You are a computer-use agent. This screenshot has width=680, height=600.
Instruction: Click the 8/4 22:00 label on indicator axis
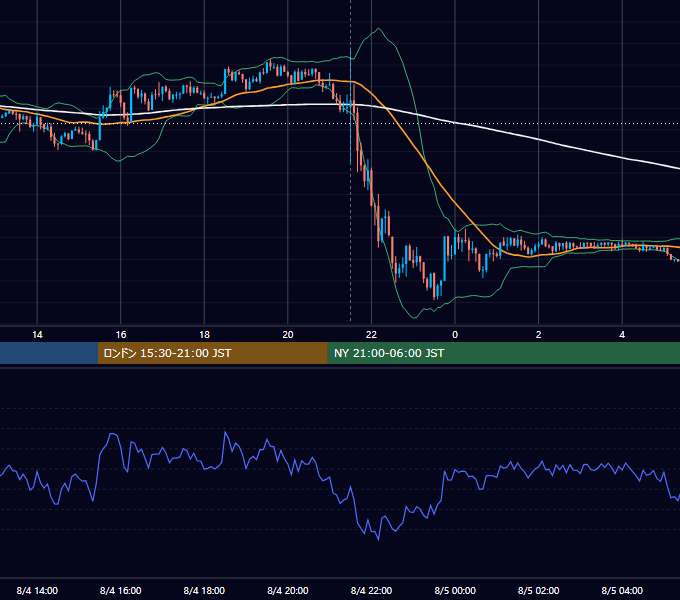(x=371, y=591)
